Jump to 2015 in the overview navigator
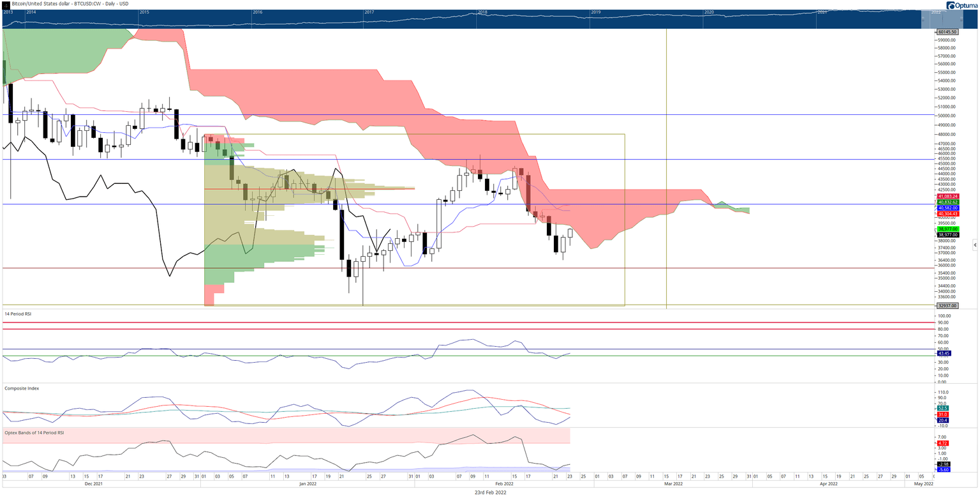Screen dimensions: 980x500 [x=144, y=12]
